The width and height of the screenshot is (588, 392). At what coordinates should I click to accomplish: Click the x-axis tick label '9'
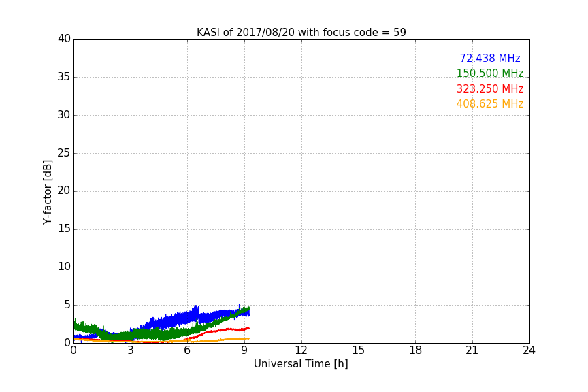coord(244,350)
